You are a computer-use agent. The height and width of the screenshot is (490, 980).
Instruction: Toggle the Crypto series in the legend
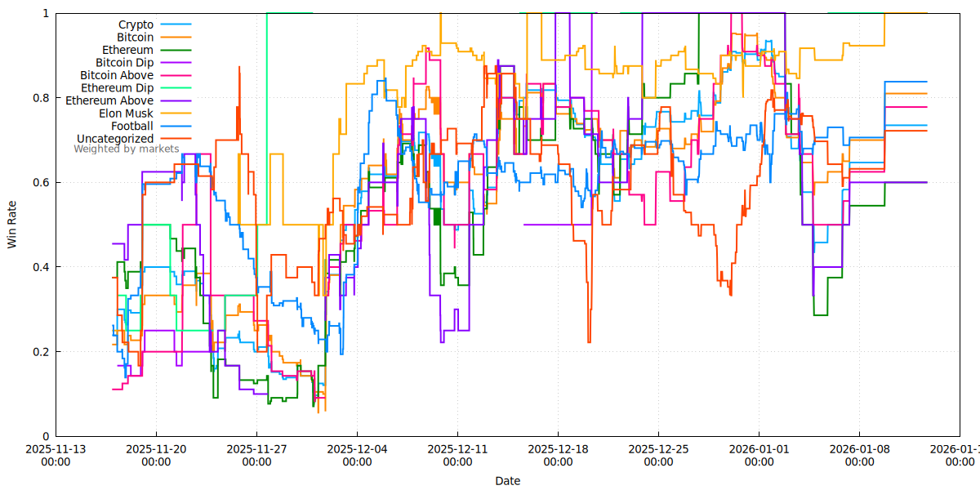pos(135,24)
